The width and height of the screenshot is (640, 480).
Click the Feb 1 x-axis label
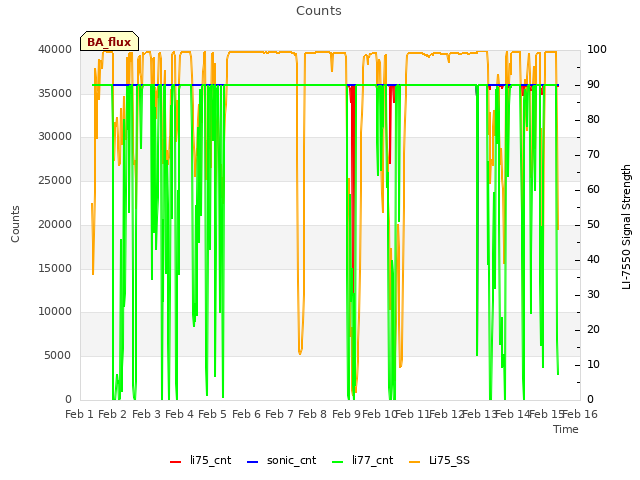(x=80, y=414)
